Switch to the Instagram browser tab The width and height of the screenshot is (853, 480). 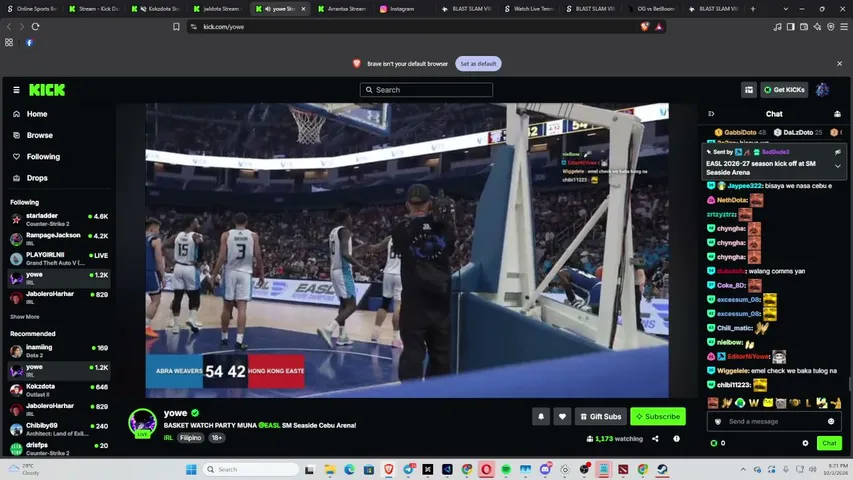pyautogui.click(x=402, y=9)
